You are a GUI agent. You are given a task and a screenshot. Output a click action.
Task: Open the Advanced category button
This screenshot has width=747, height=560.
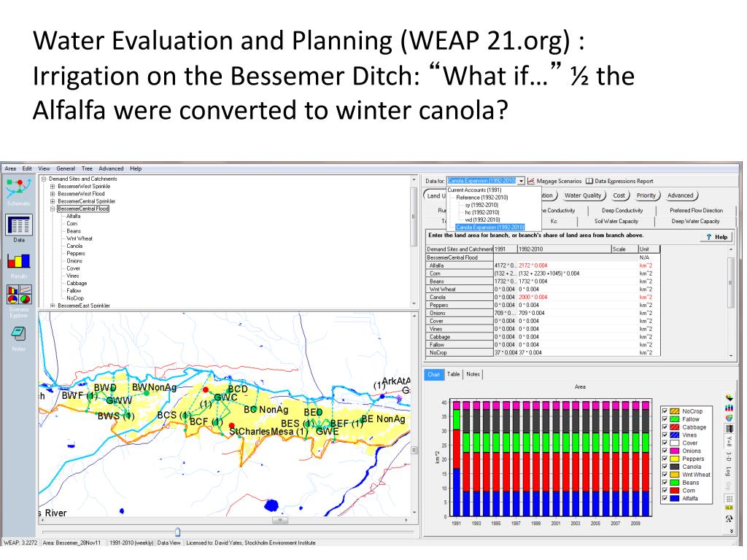pyautogui.click(x=681, y=195)
